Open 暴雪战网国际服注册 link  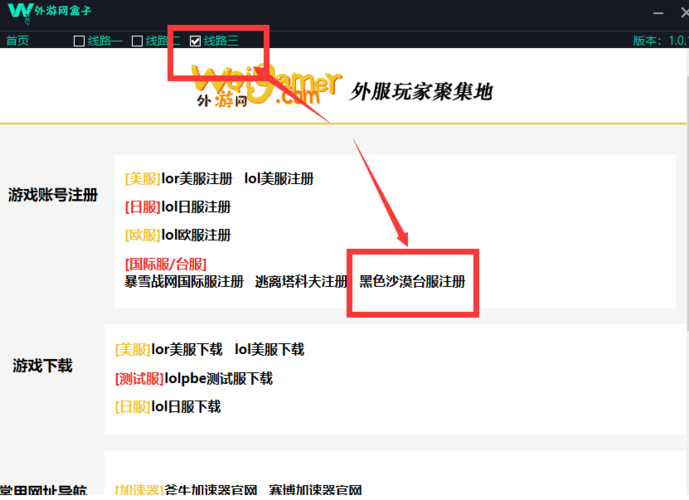tap(184, 282)
